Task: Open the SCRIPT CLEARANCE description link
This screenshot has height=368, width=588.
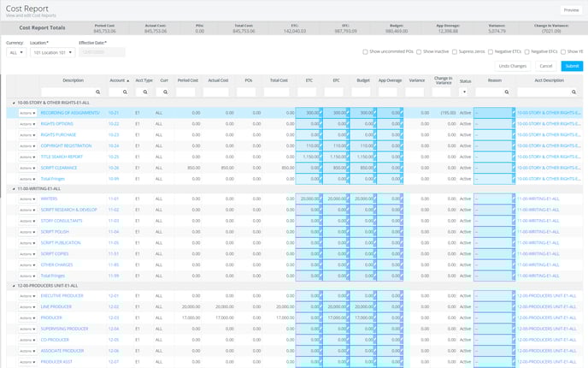Action: [59, 168]
